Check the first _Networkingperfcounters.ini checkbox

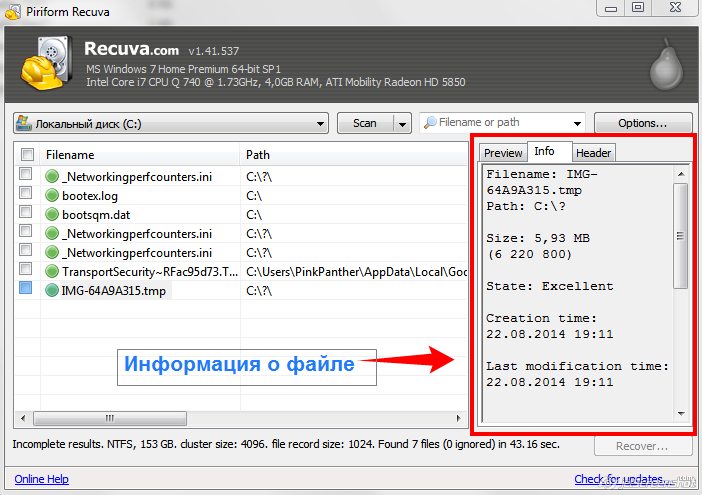point(26,173)
